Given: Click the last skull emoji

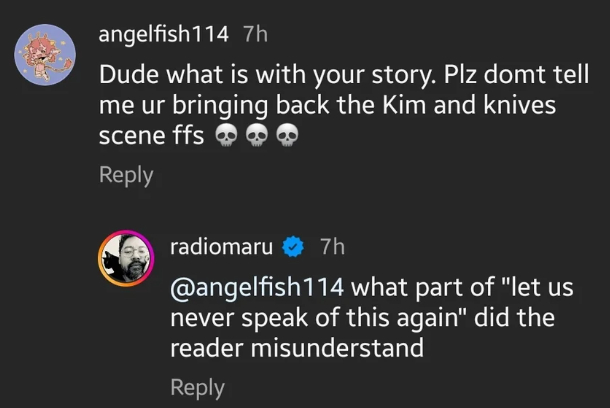Looking at the screenshot, I should (x=286, y=136).
